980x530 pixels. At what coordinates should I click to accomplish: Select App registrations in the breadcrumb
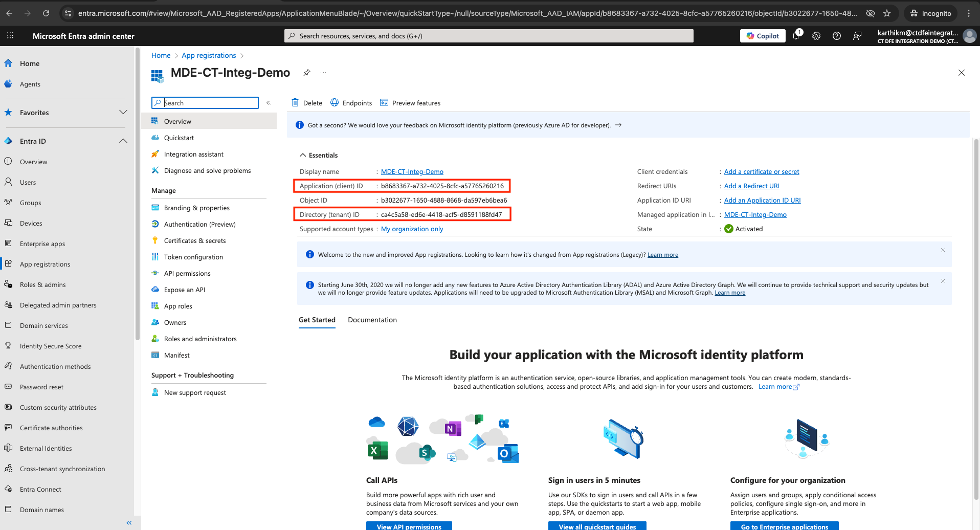208,55
